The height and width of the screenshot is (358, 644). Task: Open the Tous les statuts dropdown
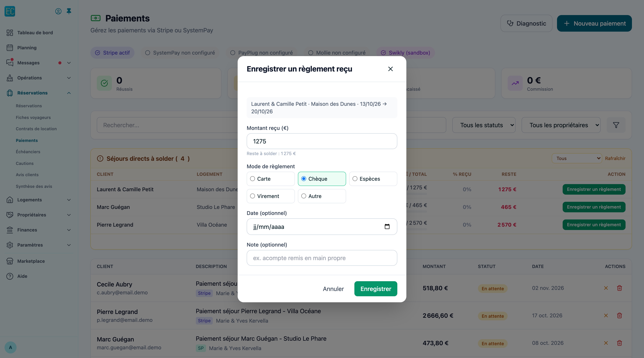pyautogui.click(x=484, y=125)
